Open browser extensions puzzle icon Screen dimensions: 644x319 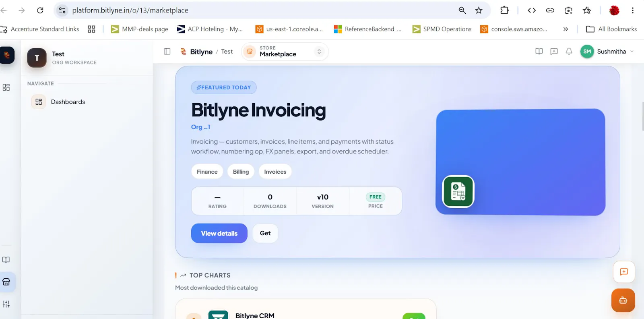[x=504, y=10]
